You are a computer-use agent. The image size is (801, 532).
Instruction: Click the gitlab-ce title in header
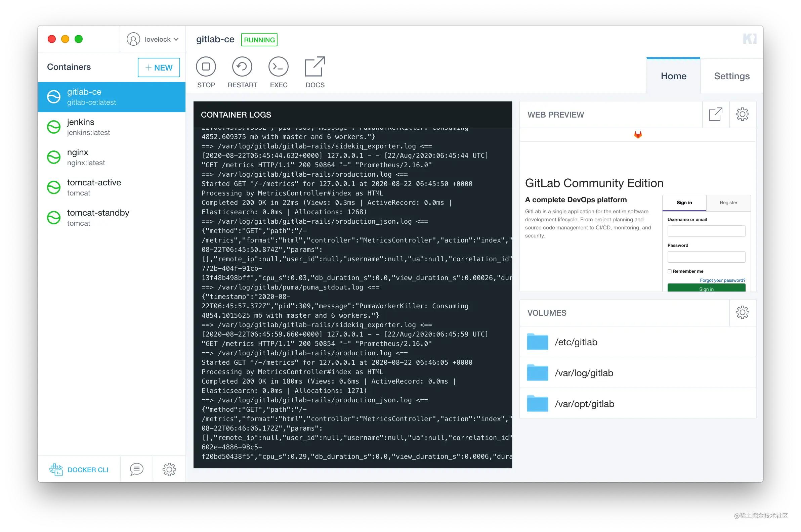[215, 39]
